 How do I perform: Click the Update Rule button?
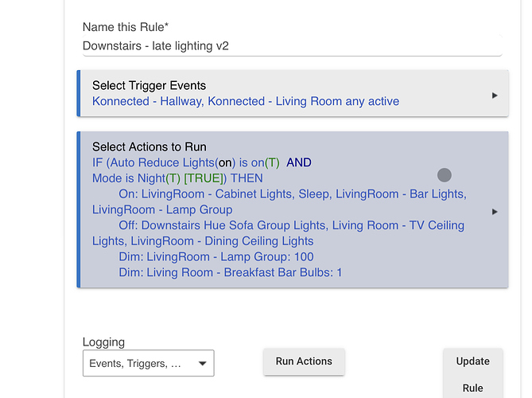(473, 374)
